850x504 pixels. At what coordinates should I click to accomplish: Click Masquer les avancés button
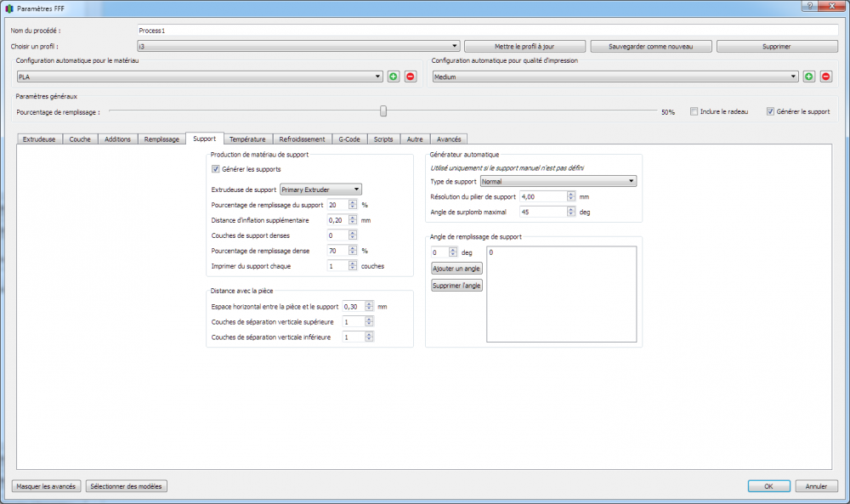point(46,486)
